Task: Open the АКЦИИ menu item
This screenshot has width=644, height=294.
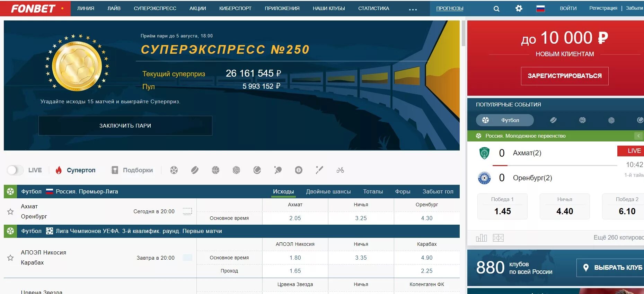Action: 197,8
